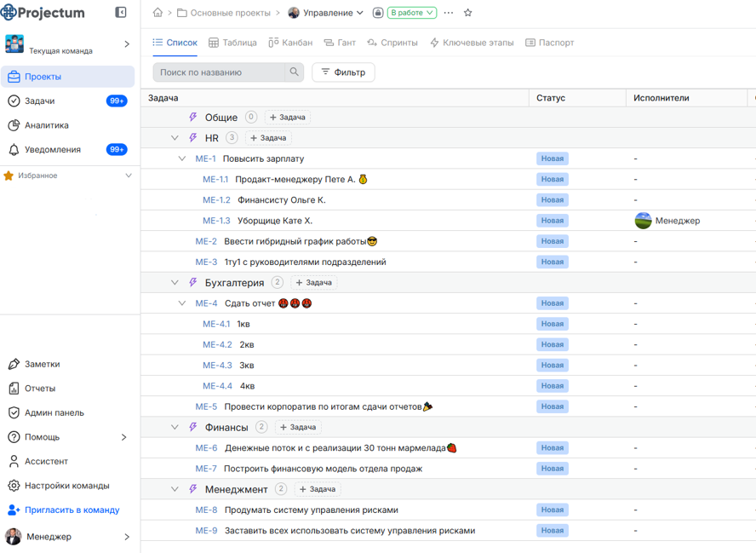Image resolution: width=756 pixels, height=553 pixels.
Task: Click the Фильтр button
Action: point(343,72)
